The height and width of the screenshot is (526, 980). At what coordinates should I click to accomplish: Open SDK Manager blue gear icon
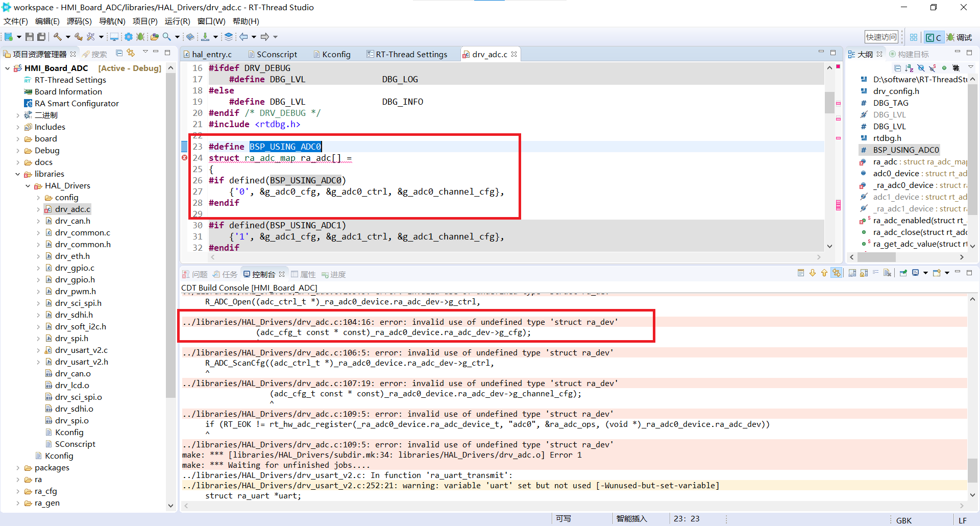click(128, 37)
